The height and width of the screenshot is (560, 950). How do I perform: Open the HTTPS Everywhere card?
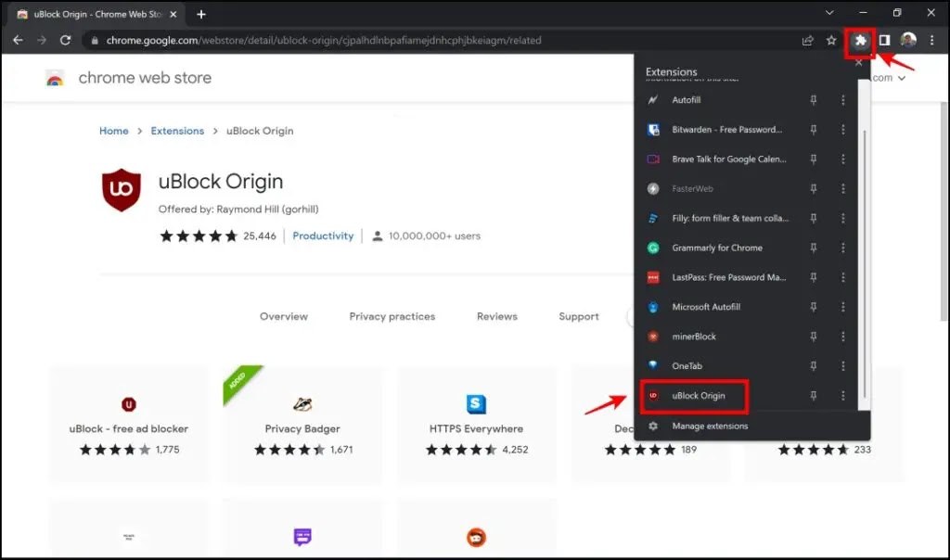pos(476,424)
